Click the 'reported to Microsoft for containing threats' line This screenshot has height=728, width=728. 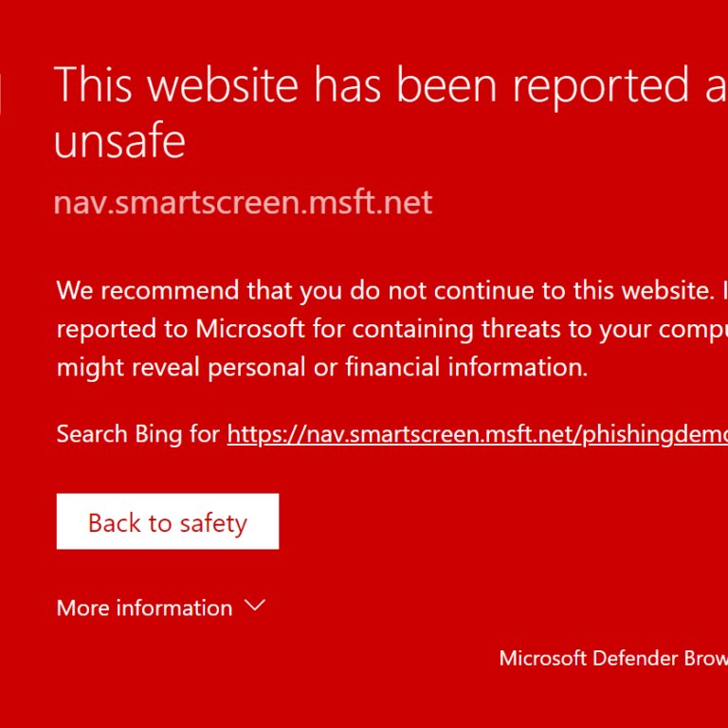[391, 330]
